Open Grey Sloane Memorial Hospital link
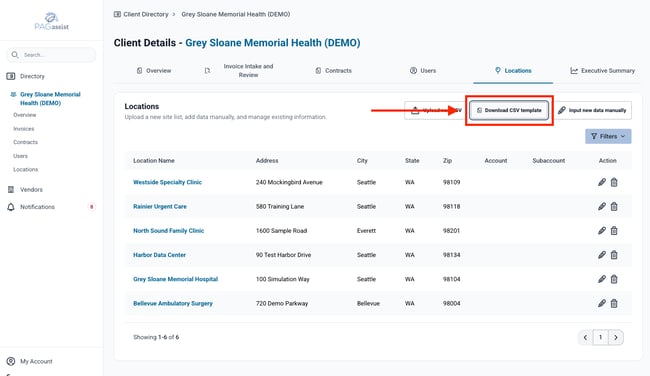This screenshot has width=650, height=376. click(x=175, y=279)
